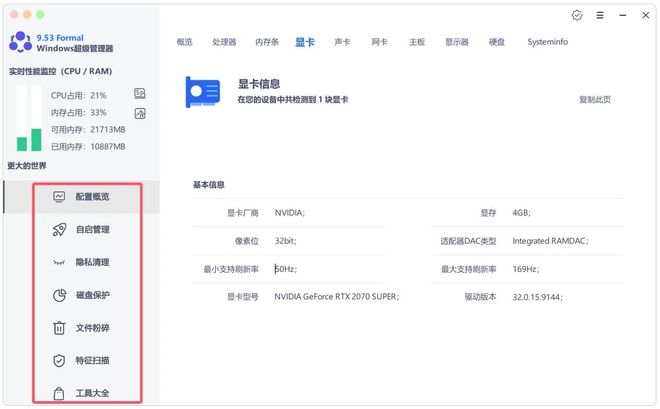This screenshot has height=409, width=660.
Task: Click the 9.53 Formal version label
Action: 60,38
